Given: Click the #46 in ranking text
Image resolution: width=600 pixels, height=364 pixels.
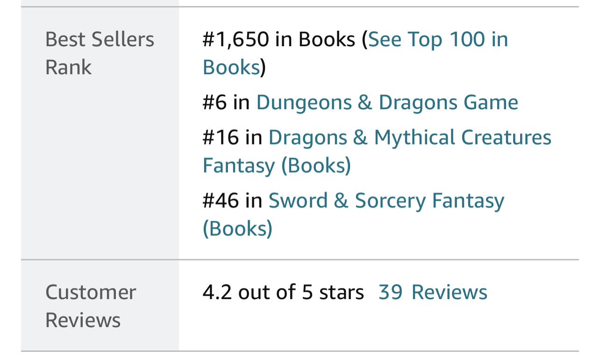Looking at the screenshot, I should point(232,201).
